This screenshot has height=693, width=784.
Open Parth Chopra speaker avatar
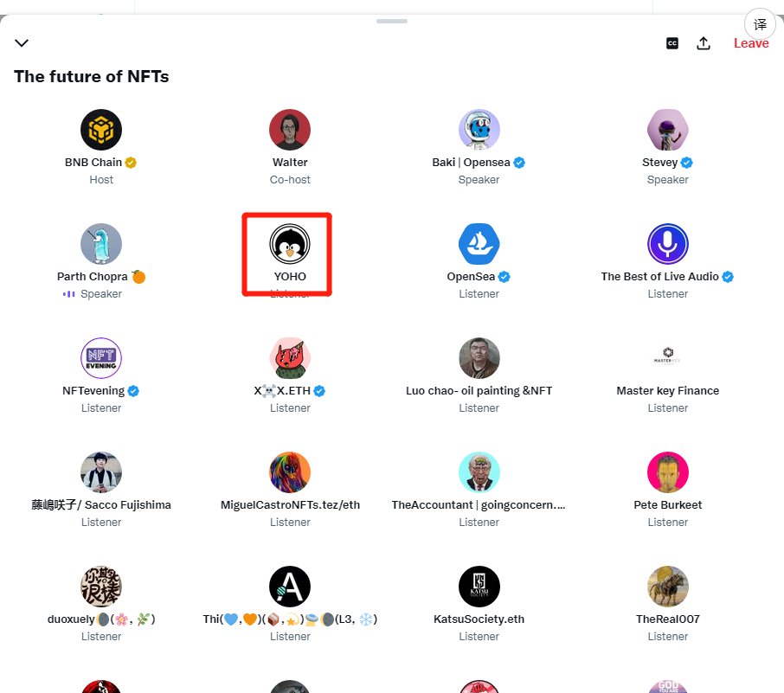tap(101, 243)
